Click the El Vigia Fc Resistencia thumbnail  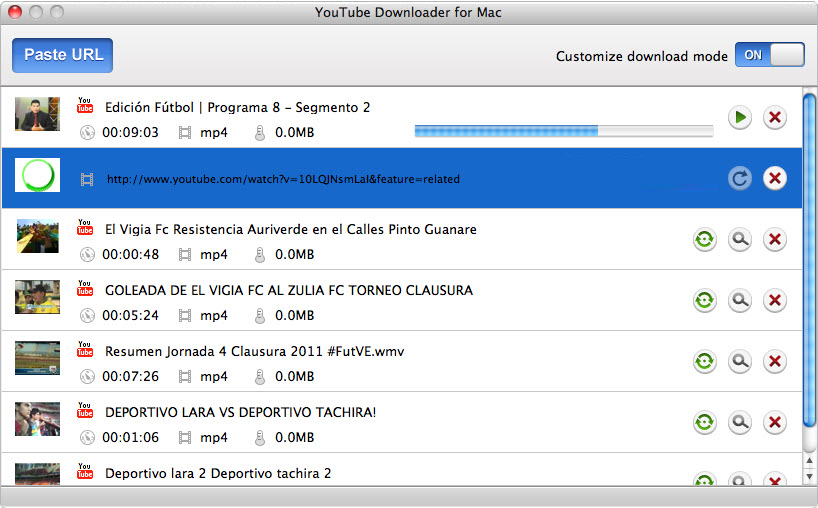[x=37, y=236]
